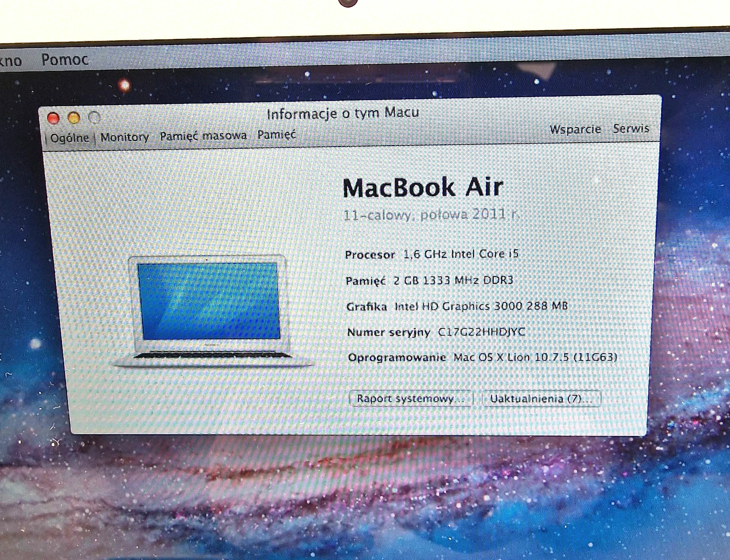Click the text '11-calowy, połowa 2011 r.'

tap(432, 215)
